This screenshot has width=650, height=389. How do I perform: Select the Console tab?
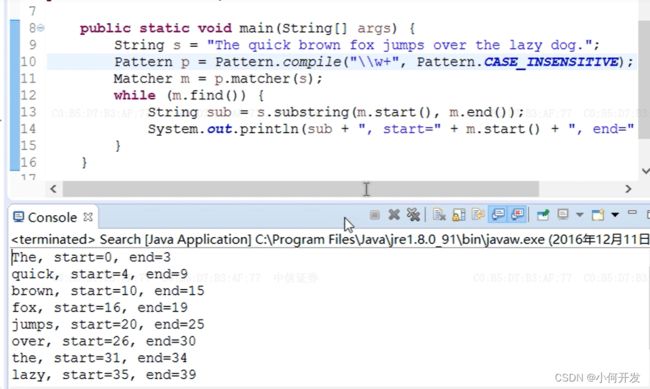click(52, 217)
